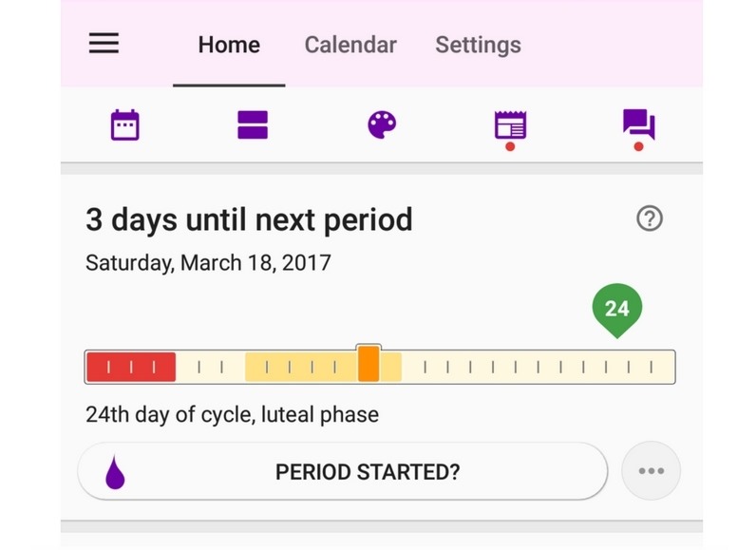
Task: Tap the PERIOD STARTED? button
Action: 342,471
